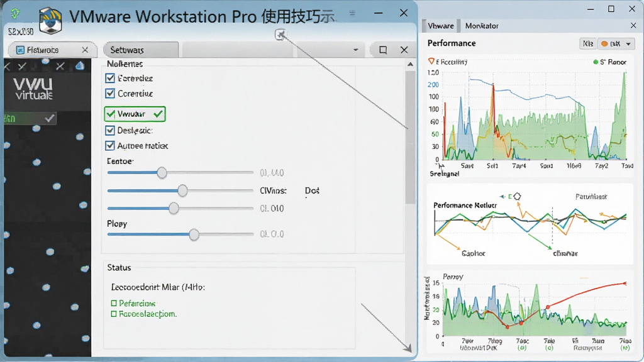Click the X icon beside the blue droplet icon
This screenshot has height=362, width=644.
(60, 66)
